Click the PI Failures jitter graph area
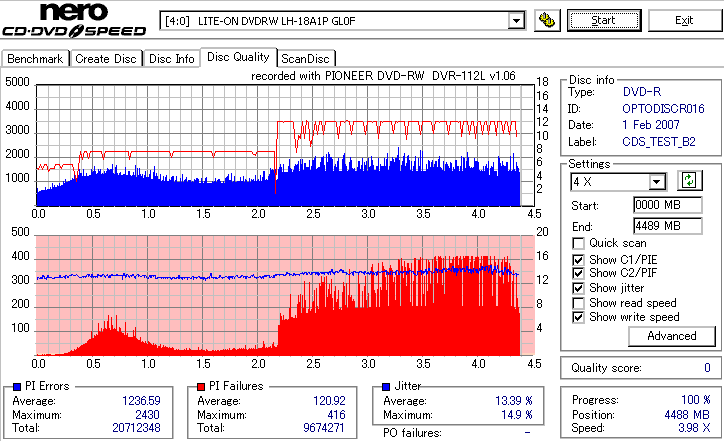This screenshot has width=724, height=441. [x=285, y=296]
